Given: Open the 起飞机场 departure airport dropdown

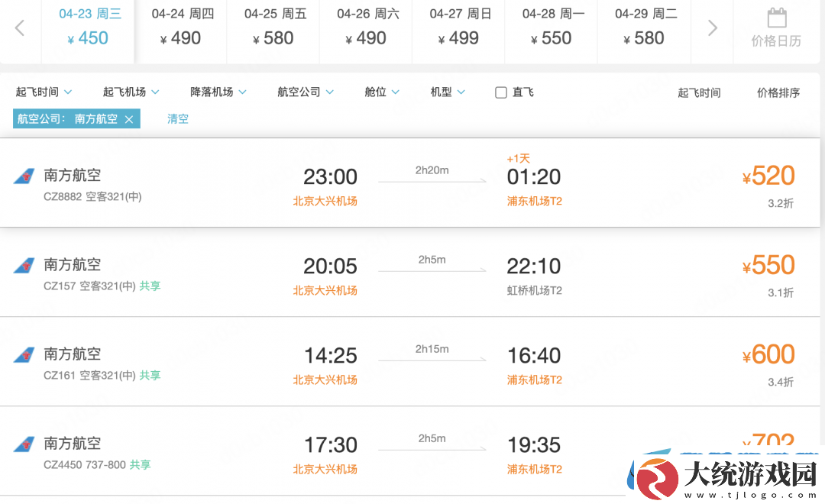Looking at the screenshot, I should coord(131,92).
